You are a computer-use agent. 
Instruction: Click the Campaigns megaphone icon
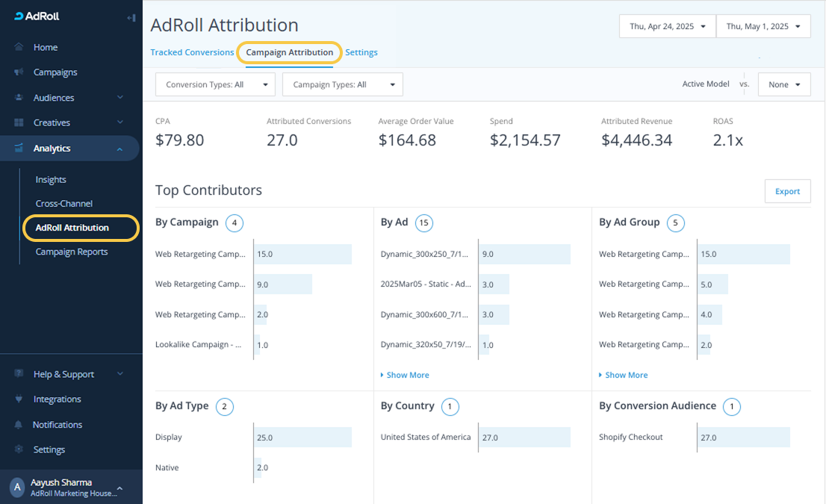coord(18,72)
